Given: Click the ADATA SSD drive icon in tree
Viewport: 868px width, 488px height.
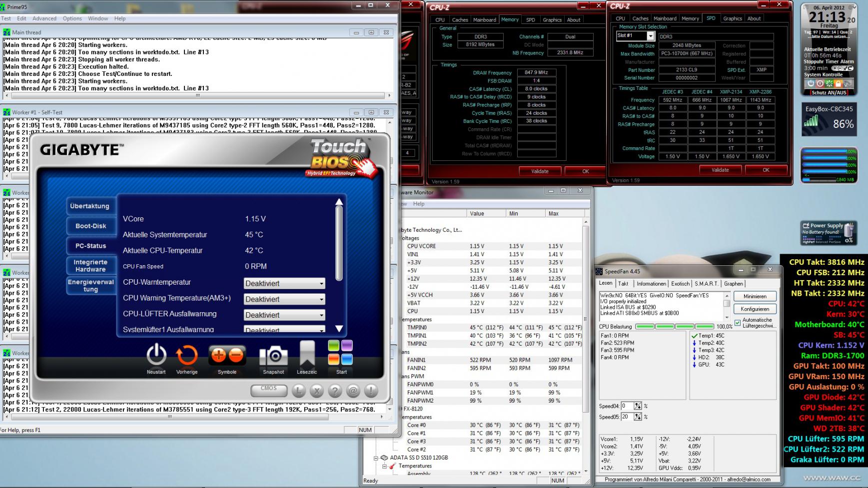Looking at the screenshot, I should (384, 458).
